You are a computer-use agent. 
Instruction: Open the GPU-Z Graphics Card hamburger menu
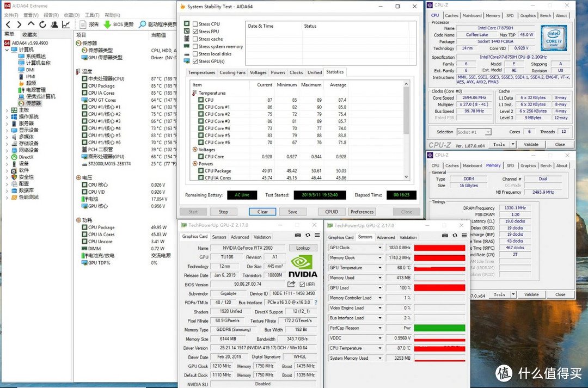(317, 235)
